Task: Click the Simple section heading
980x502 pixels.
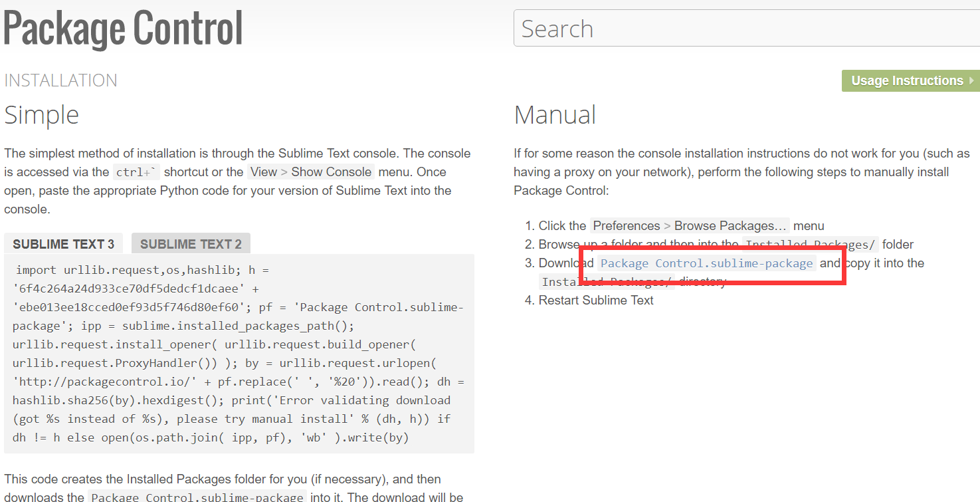Action: 42,114
